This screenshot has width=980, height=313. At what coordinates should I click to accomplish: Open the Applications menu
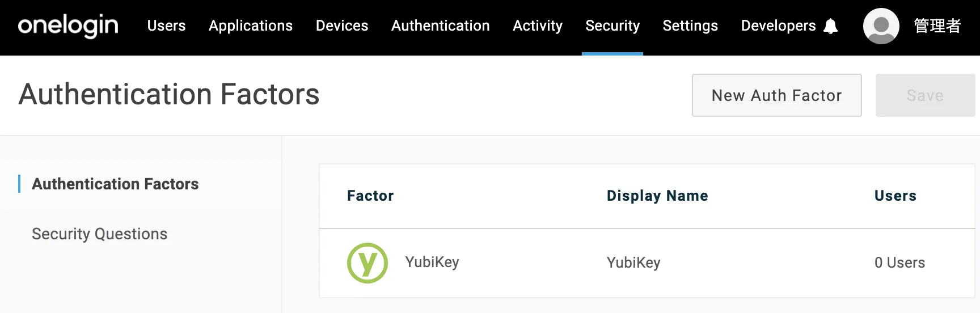point(251,26)
